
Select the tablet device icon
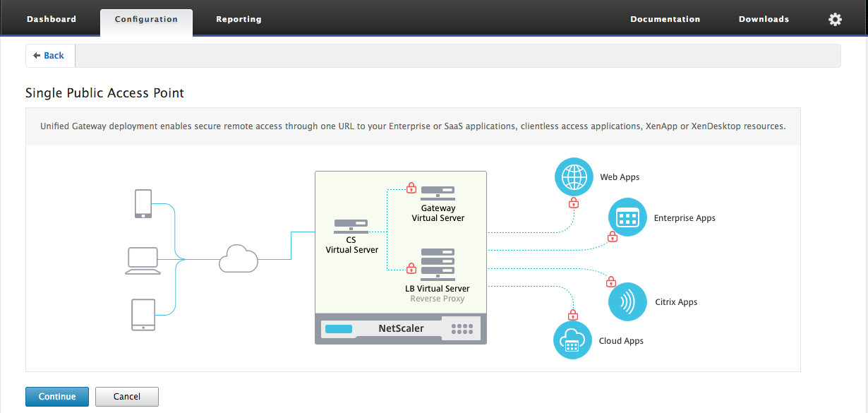(x=143, y=315)
